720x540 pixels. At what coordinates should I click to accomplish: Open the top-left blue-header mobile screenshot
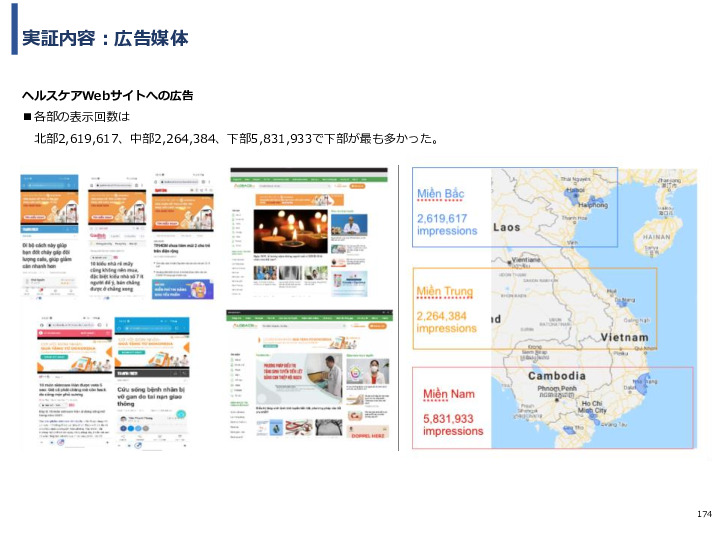pyautogui.click(x=49, y=236)
